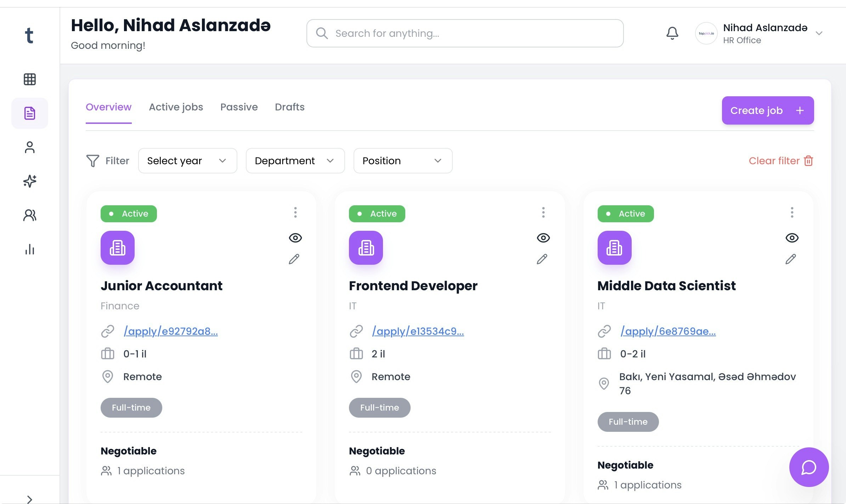Open the candidate profile icon in sidebar
Viewport: 846px width, 504px height.
click(x=30, y=147)
